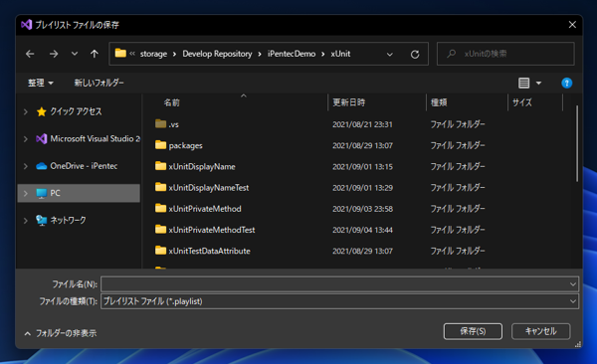Select OneDrive - iPentec in sidebar

pyautogui.click(x=77, y=166)
